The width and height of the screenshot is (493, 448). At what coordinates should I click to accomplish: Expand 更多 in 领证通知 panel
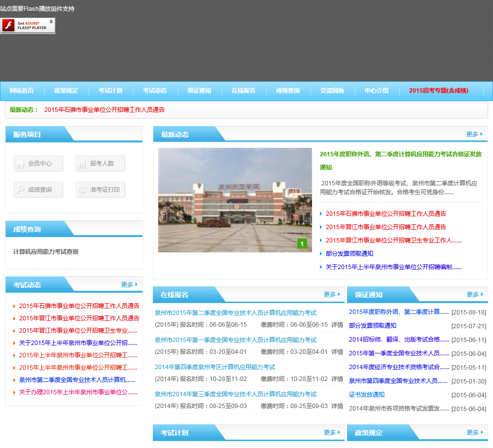coord(475,295)
